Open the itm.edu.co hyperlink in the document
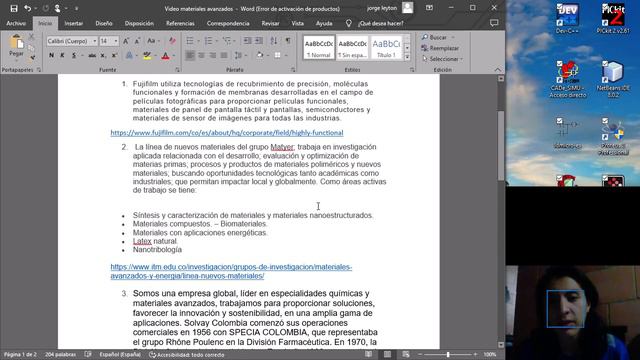This screenshot has width=640, height=360. point(231,271)
